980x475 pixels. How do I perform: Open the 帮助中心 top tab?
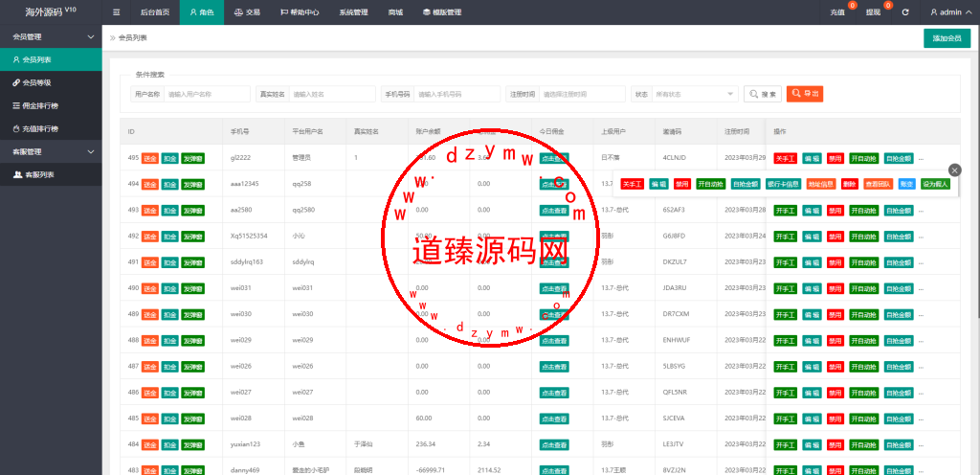click(300, 11)
